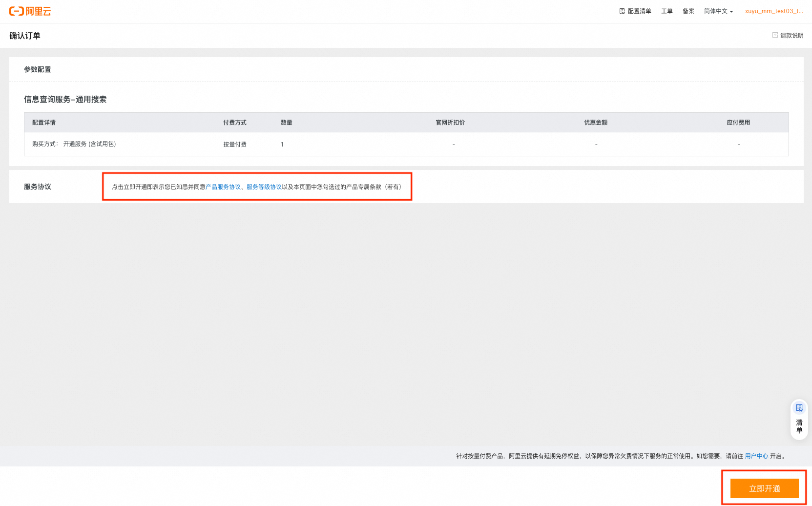Viewport: 812px width, 506px height.
Task: Select the 参数配置 section heading
Action: (38, 69)
